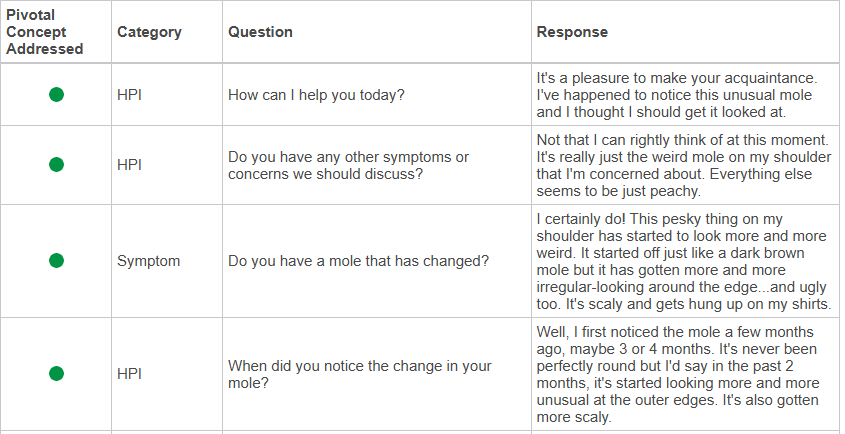
Task: Click the HPI cell in the last row
Action: click(x=129, y=374)
